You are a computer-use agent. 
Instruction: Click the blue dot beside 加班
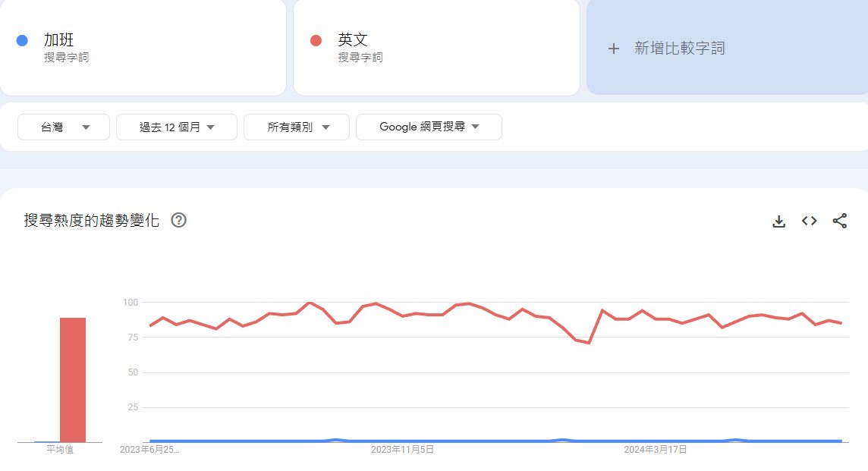pyautogui.click(x=22, y=40)
